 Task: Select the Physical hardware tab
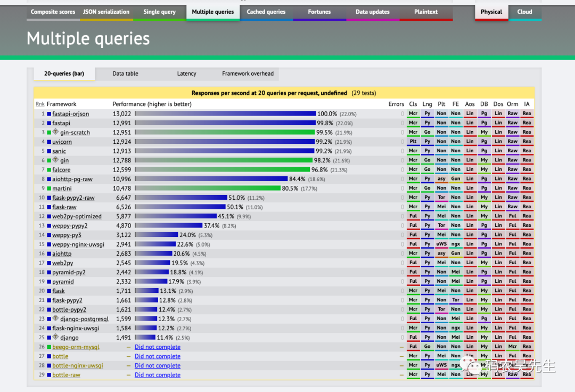(491, 12)
